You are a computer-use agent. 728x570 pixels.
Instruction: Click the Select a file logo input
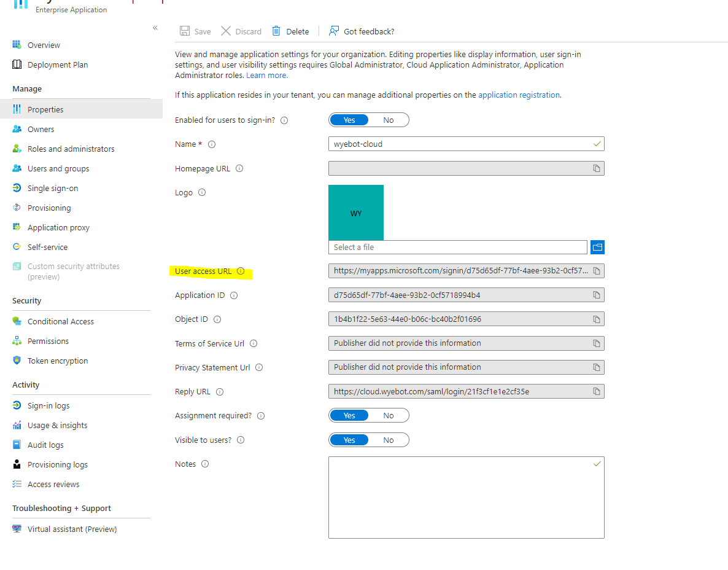coord(458,247)
